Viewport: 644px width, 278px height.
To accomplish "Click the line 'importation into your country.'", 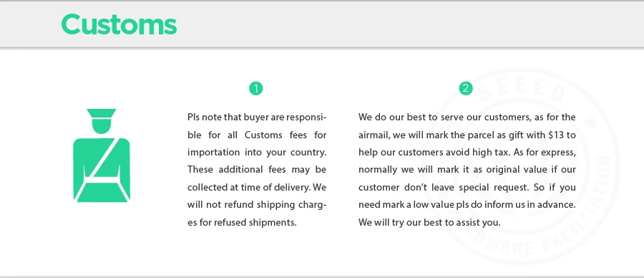I will click(x=257, y=153).
